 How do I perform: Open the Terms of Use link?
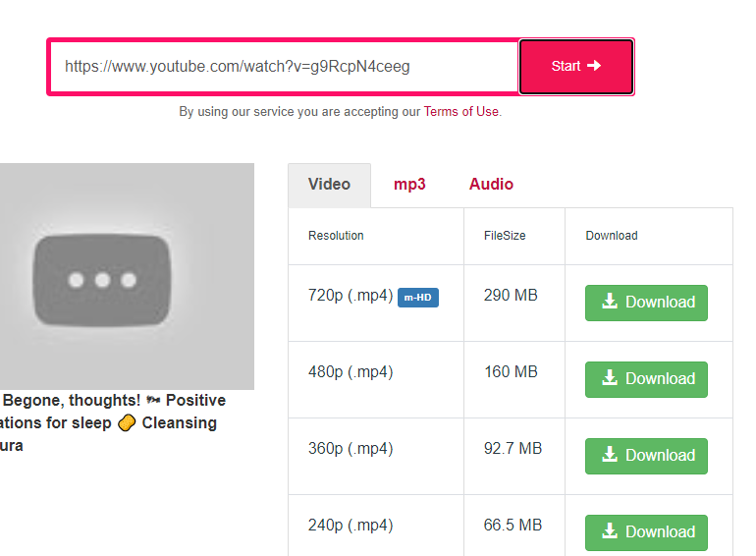[x=460, y=111]
